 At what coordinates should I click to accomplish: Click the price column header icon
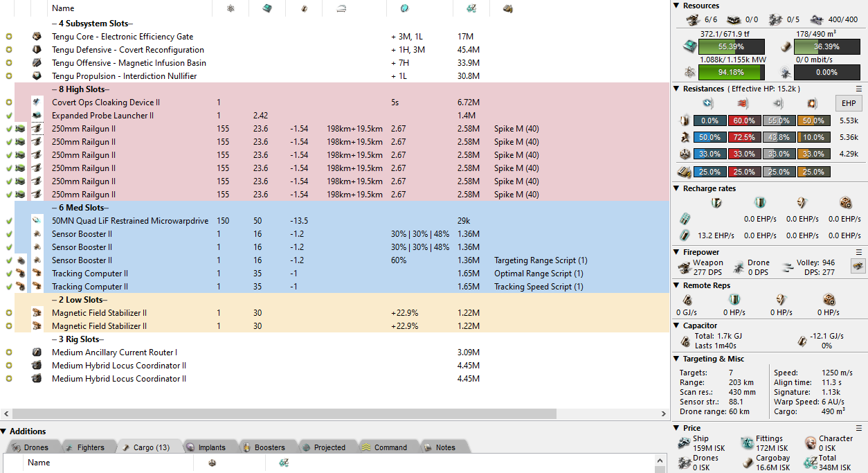(471, 8)
